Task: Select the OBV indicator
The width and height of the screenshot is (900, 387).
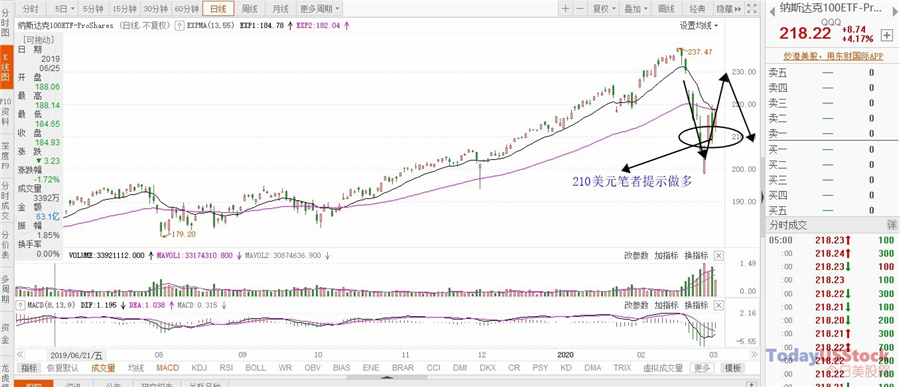Action: 312,368
